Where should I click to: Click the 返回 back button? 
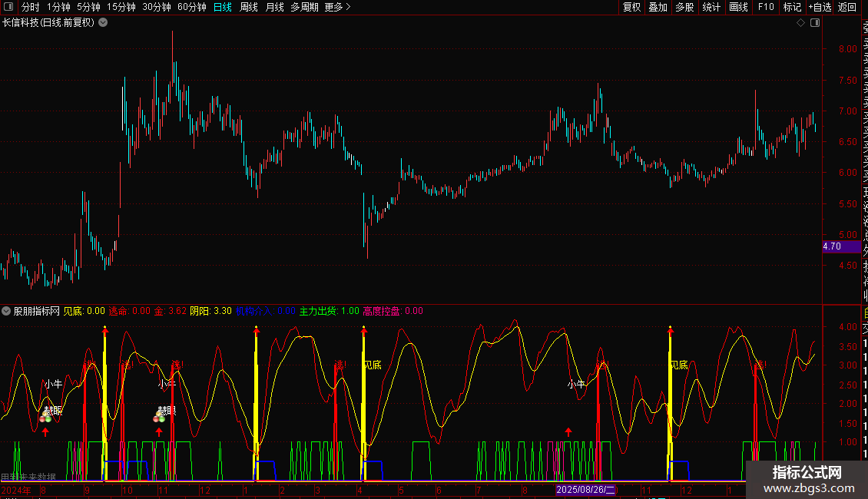click(x=847, y=7)
